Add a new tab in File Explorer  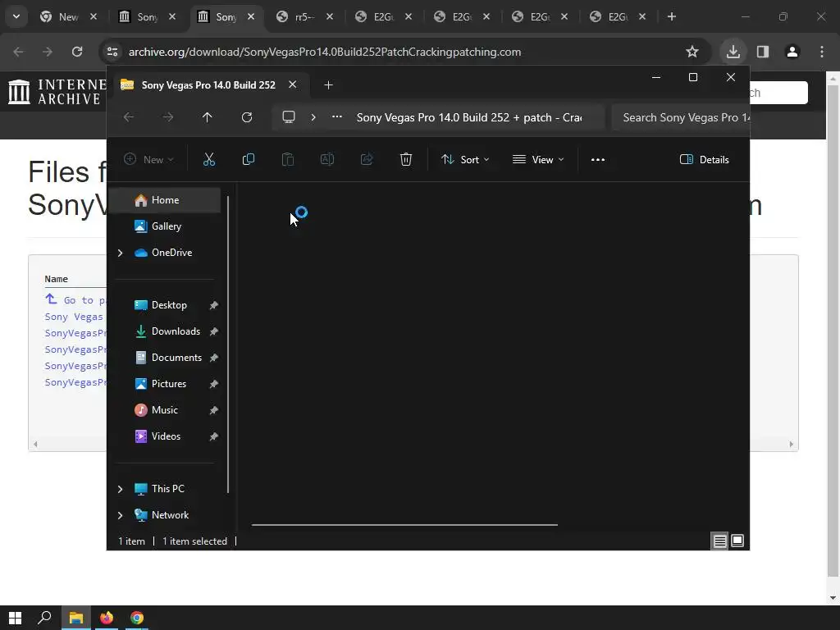point(328,84)
